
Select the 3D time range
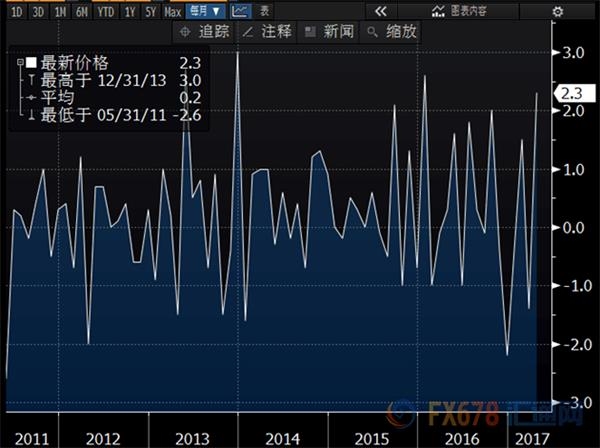(x=38, y=12)
